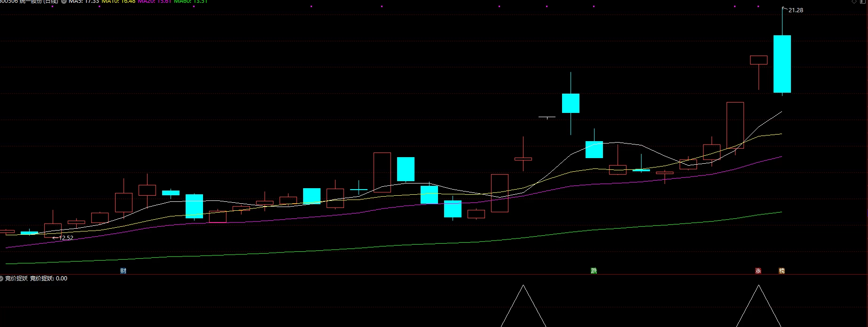Select the MA20 magenta value label

(155, 1)
